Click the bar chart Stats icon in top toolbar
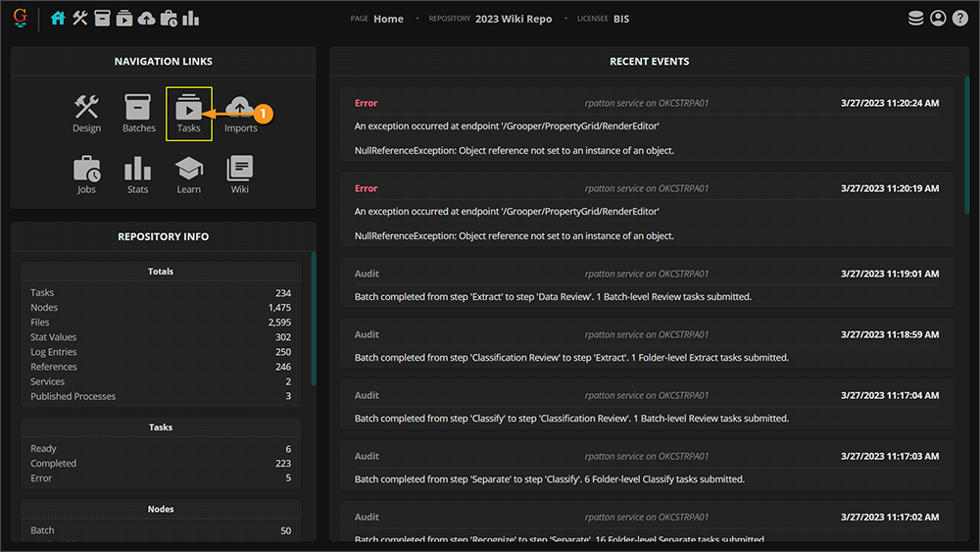 coord(191,18)
